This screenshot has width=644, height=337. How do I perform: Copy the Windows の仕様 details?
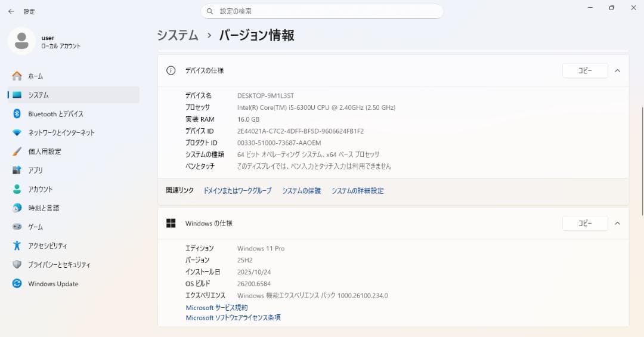(585, 223)
